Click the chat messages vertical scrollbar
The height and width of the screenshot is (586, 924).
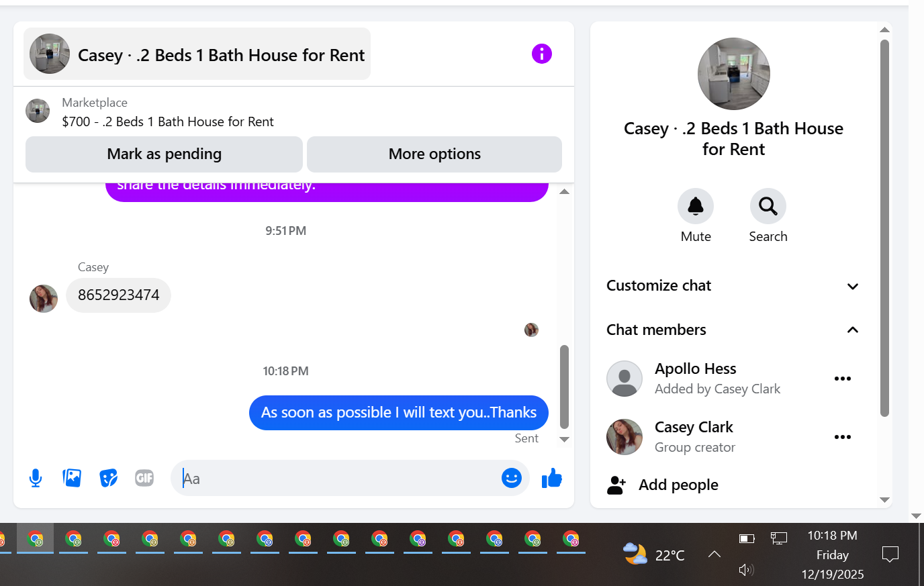pos(564,387)
